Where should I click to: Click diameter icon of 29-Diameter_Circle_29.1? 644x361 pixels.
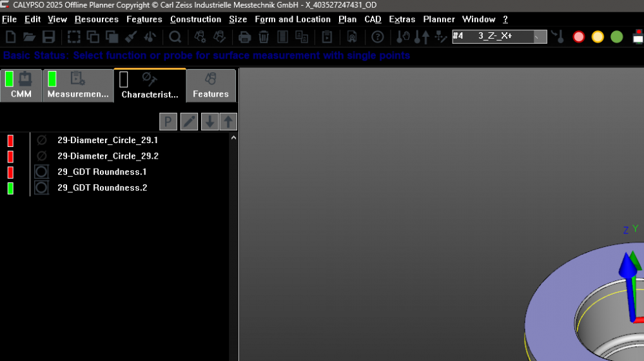[x=41, y=140]
